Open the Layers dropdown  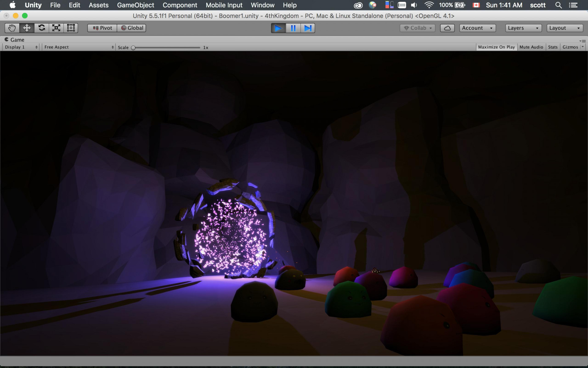(x=523, y=28)
